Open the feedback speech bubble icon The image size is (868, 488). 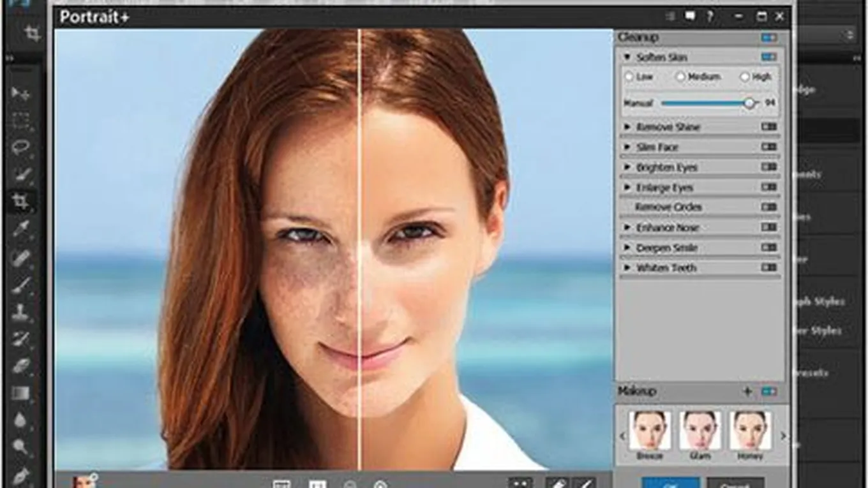690,17
